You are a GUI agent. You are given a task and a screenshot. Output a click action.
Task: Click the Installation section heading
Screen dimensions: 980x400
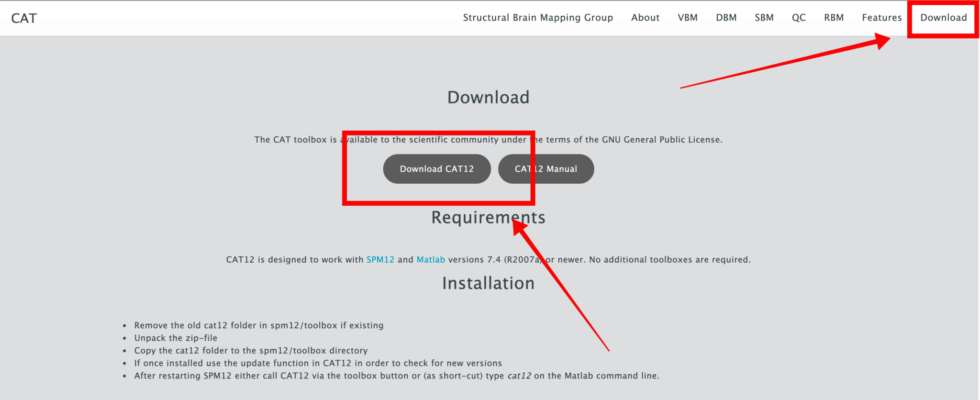click(x=488, y=283)
